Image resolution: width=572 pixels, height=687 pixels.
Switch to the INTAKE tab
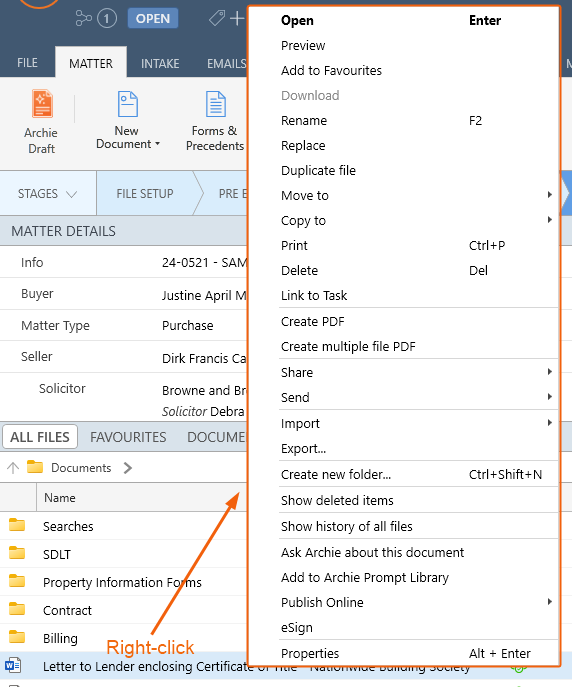pyautogui.click(x=160, y=64)
